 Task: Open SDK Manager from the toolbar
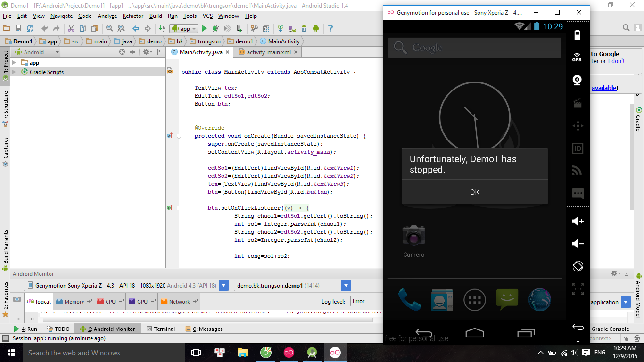(x=304, y=28)
